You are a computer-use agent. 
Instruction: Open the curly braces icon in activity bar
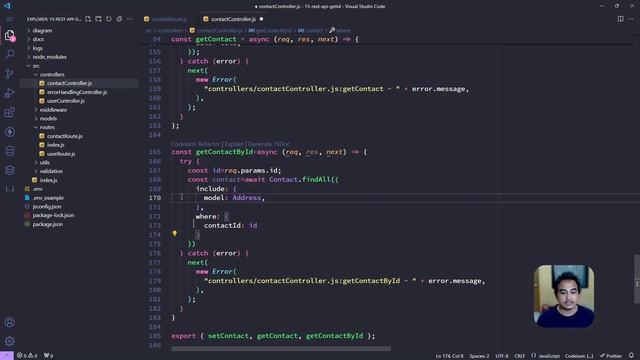tap(9, 189)
